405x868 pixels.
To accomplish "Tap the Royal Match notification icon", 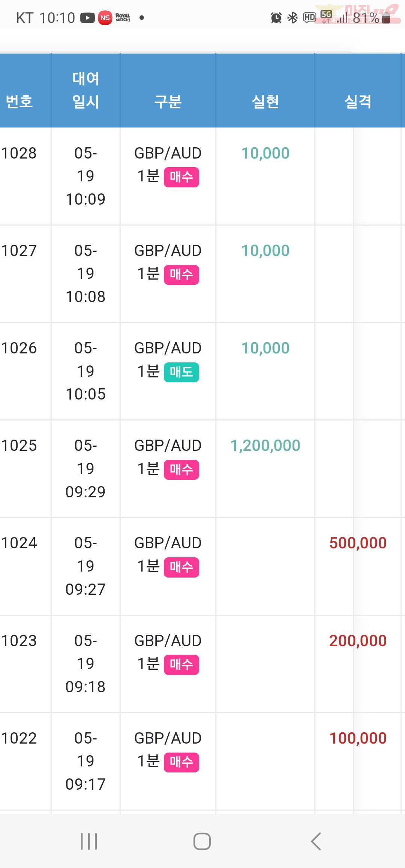I will coord(123,18).
